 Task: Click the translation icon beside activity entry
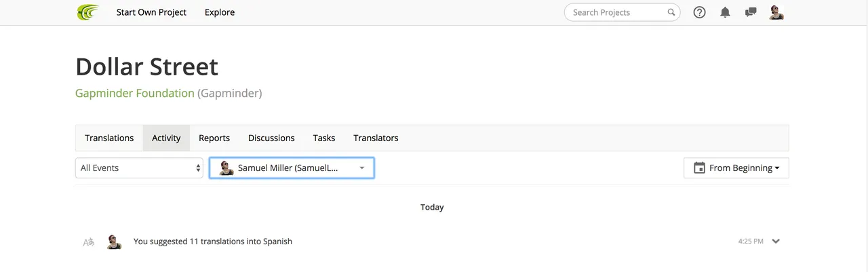pos(88,241)
